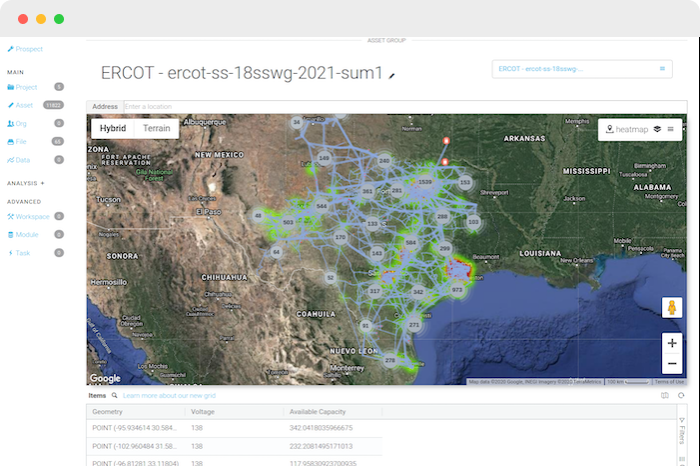Click the map book icon above the grid

coord(665,395)
